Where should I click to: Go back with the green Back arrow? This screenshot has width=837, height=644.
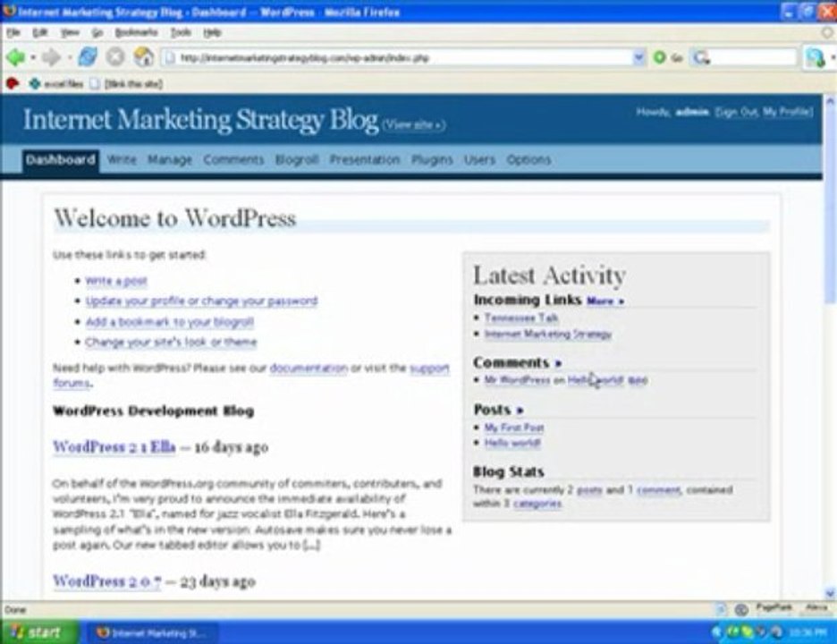15,57
